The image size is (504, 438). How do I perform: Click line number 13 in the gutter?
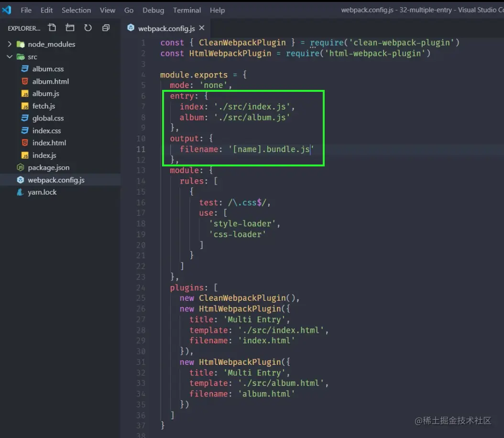point(141,170)
